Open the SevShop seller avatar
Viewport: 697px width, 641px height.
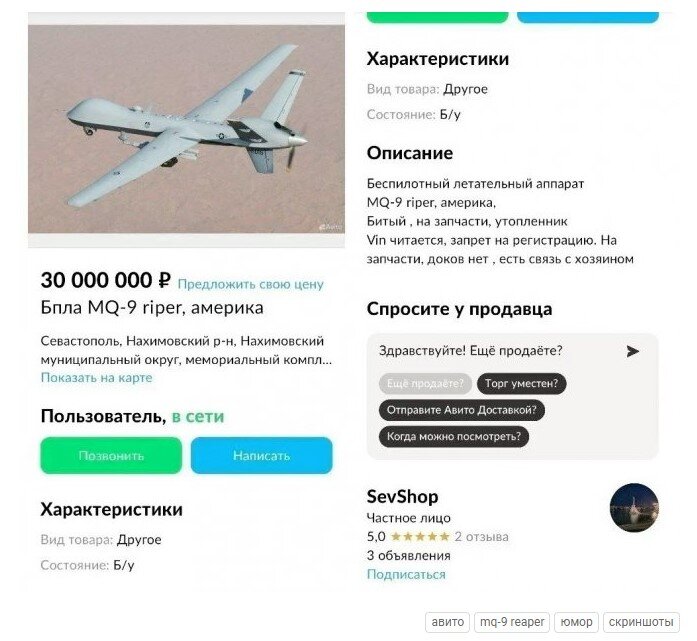point(634,508)
